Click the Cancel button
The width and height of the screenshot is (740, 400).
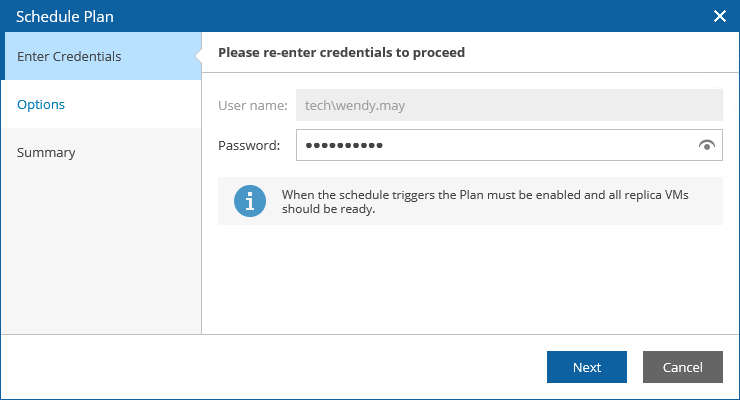[682, 367]
